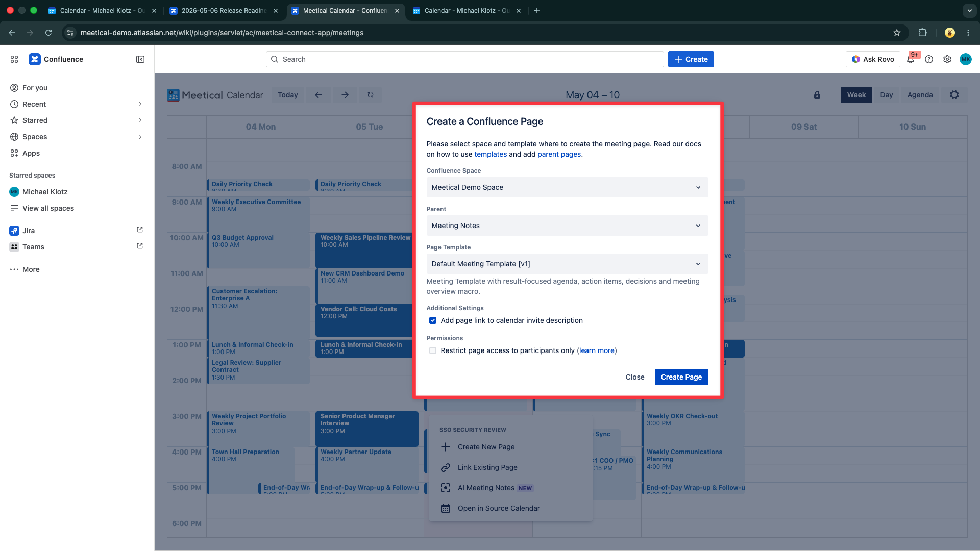Go to previous week arrow in Meetical Calendar
This screenshot has width=980, height=551.
[x=318, y=95]
